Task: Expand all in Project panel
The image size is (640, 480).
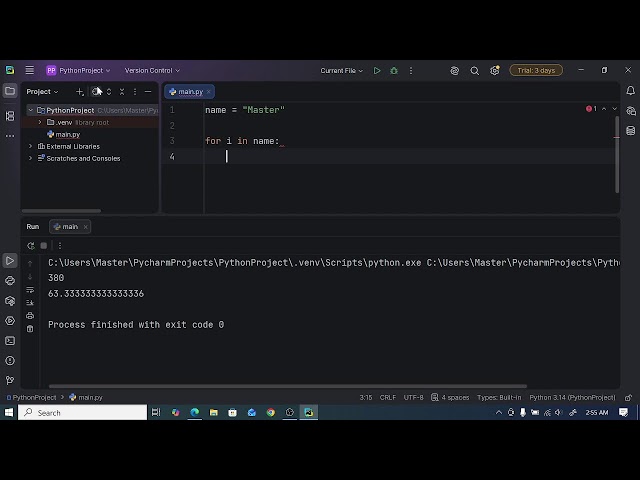Action: 109,92
